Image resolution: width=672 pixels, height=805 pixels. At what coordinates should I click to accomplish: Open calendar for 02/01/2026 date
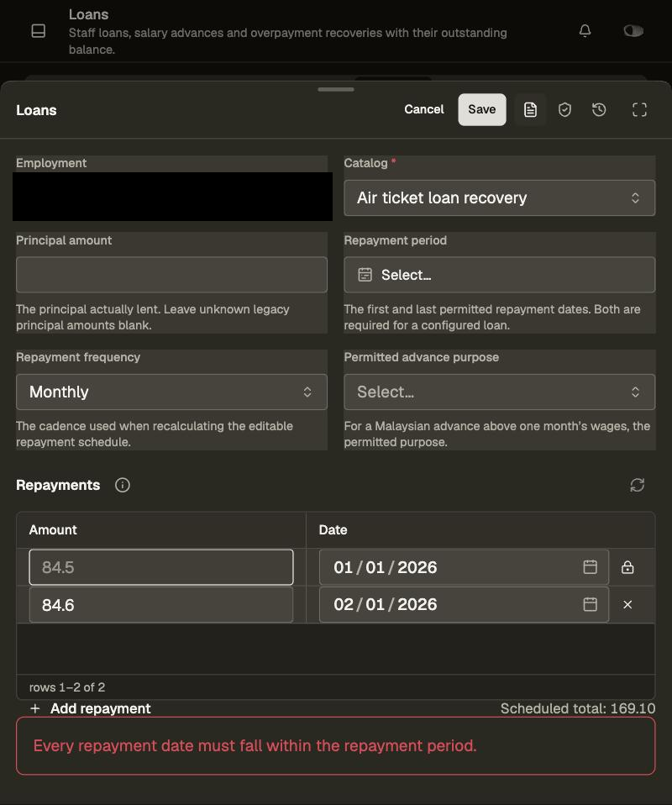tap(590, 604)
